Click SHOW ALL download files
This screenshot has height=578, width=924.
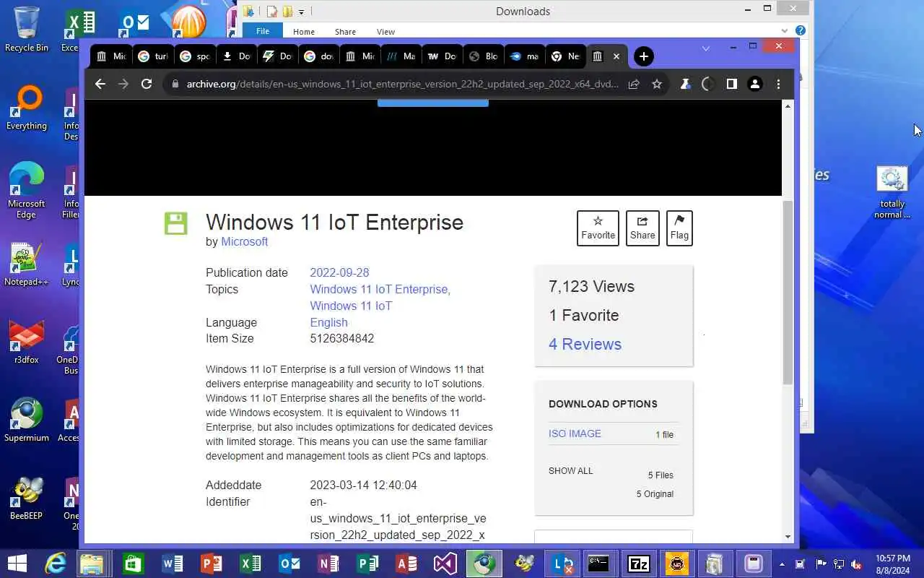[570, 470]
